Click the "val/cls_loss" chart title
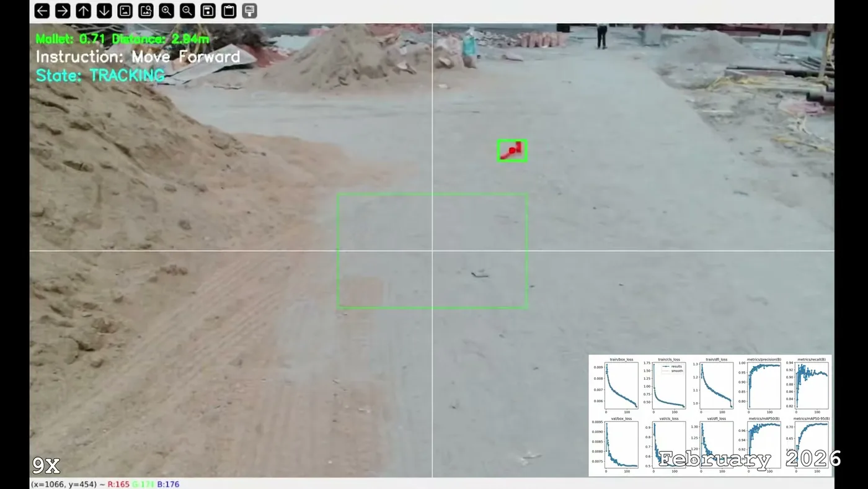868x489 pixels. [670, 419]
